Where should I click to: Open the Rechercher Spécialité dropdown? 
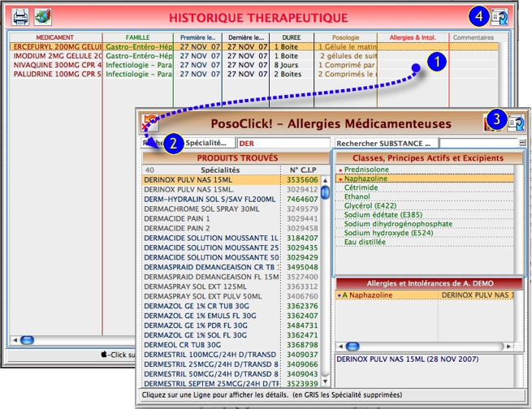point(188,143)
